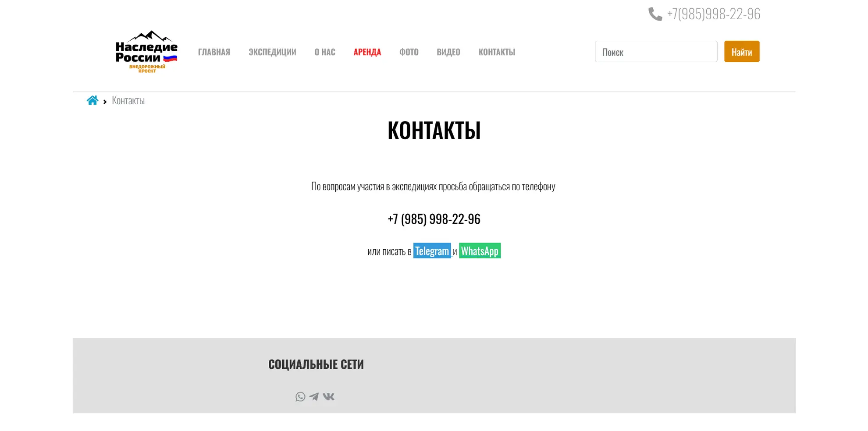868x431 pixels.
Task: Click the phone handset icon in header
Action: (x=655, y=14)
